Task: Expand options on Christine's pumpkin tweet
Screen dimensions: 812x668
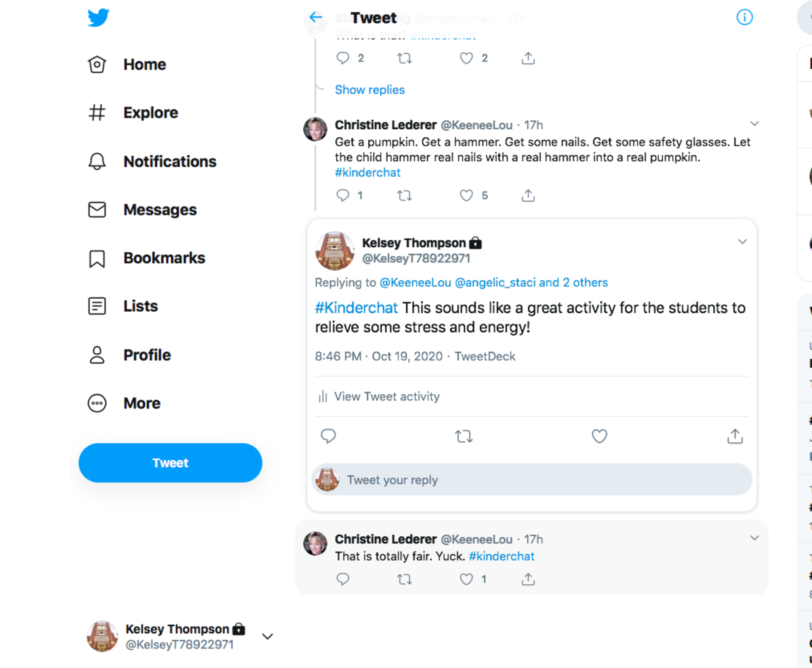Action: click(x=755, y=124)
